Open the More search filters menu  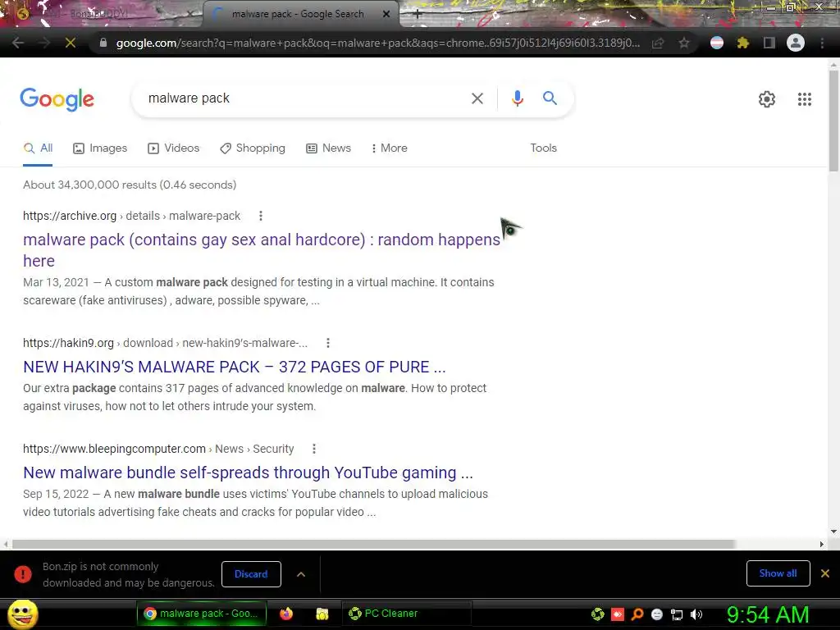pos(390,148)
